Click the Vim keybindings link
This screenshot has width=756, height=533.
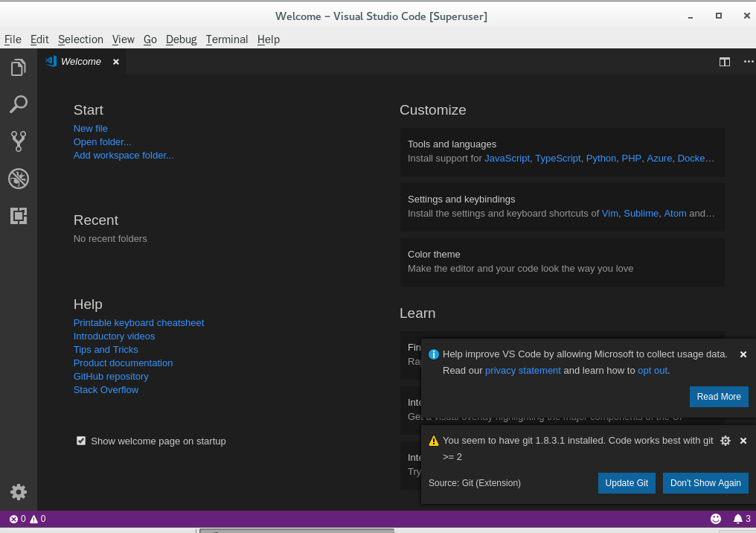tap(609, 214)
